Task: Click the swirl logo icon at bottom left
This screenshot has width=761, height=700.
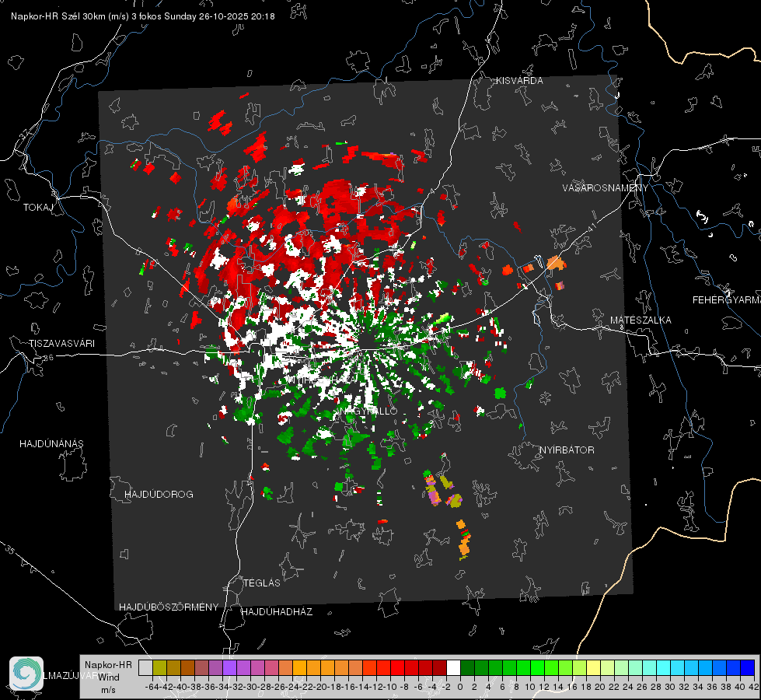Action: click(26, 674)
